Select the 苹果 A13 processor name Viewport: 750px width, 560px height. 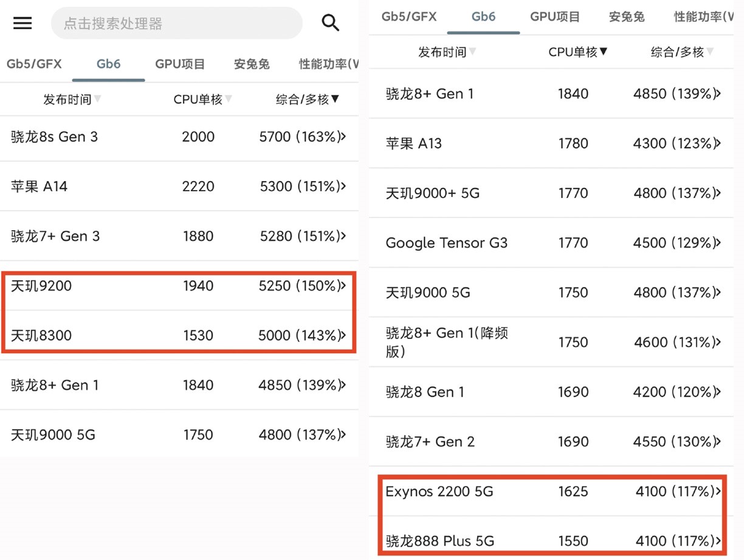pyautogui.click(x=414, y=143)
